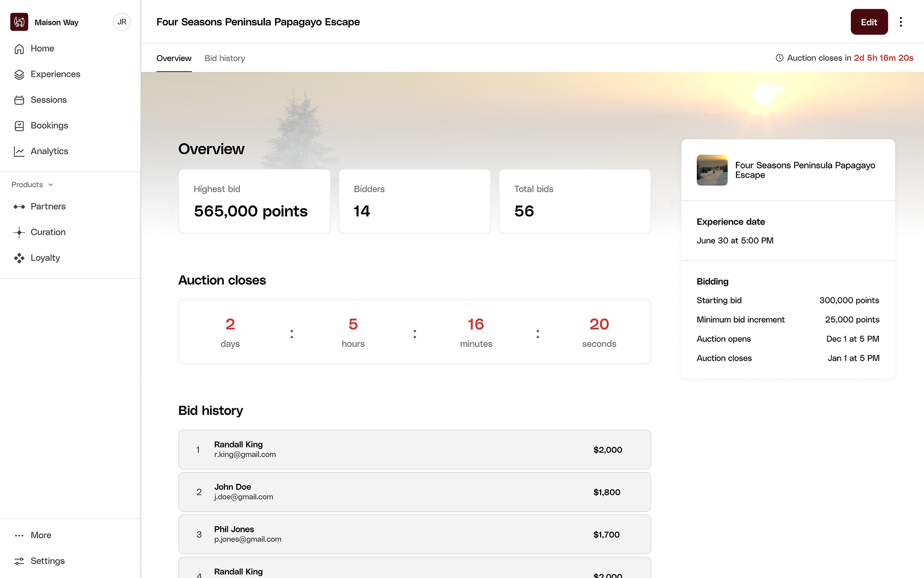Screen dimensions: 924x578
Task: Click the experience thumbnail image
Action: point(712,170)
